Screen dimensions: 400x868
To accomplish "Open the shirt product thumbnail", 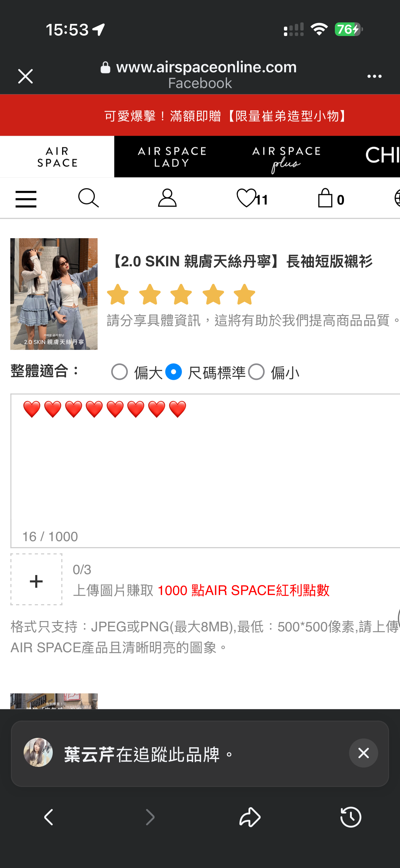I will pos(54,294).
